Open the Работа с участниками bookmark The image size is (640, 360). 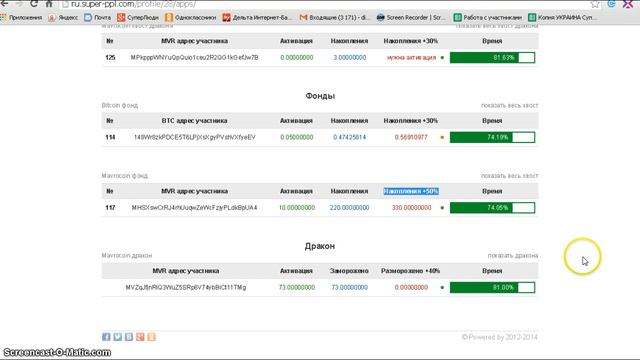[x=488, y=18]
